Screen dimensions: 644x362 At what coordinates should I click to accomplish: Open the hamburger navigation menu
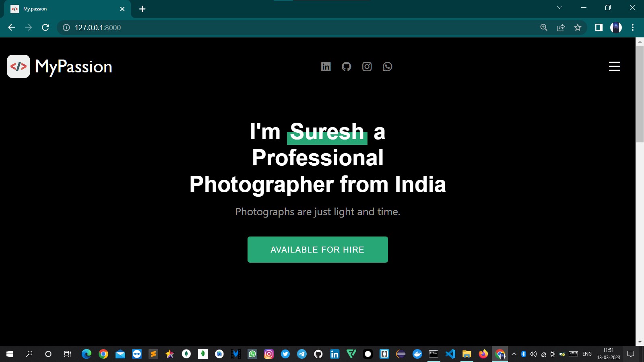click(x=614, y=66)
